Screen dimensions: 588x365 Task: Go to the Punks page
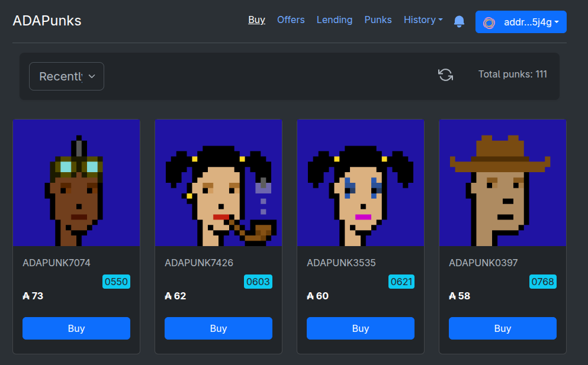point(378,20)
